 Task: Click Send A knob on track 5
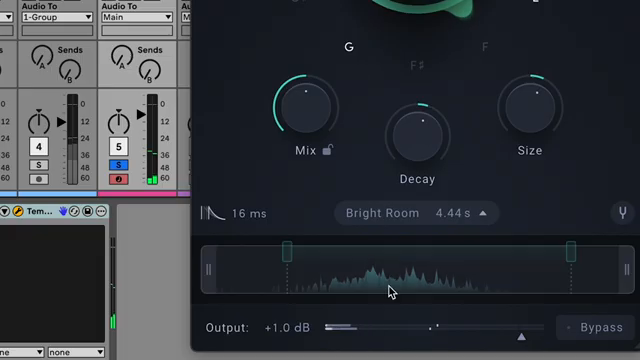122,57
